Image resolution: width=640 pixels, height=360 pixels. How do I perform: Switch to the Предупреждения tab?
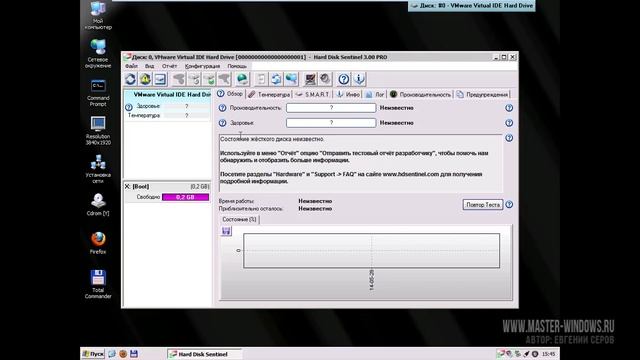tap(482, 94)
